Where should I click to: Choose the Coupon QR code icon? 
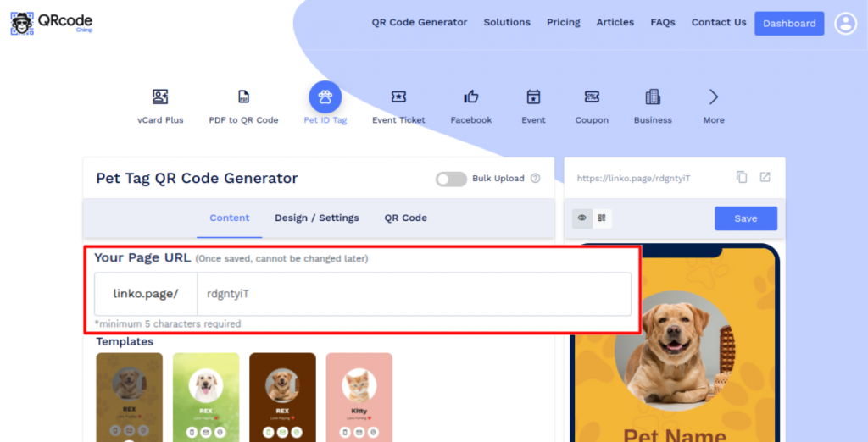point(592,97)
